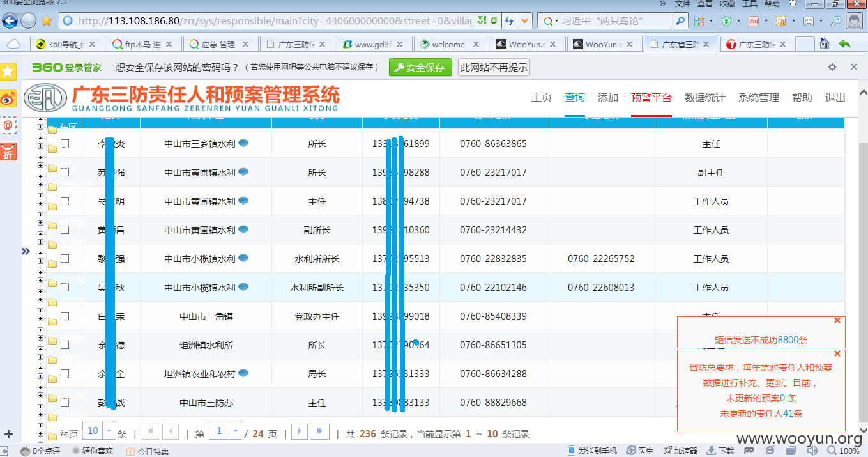Click 退出 to log out
The width and height of the screenshot is (868, 457).
click(x=835, y=98)
